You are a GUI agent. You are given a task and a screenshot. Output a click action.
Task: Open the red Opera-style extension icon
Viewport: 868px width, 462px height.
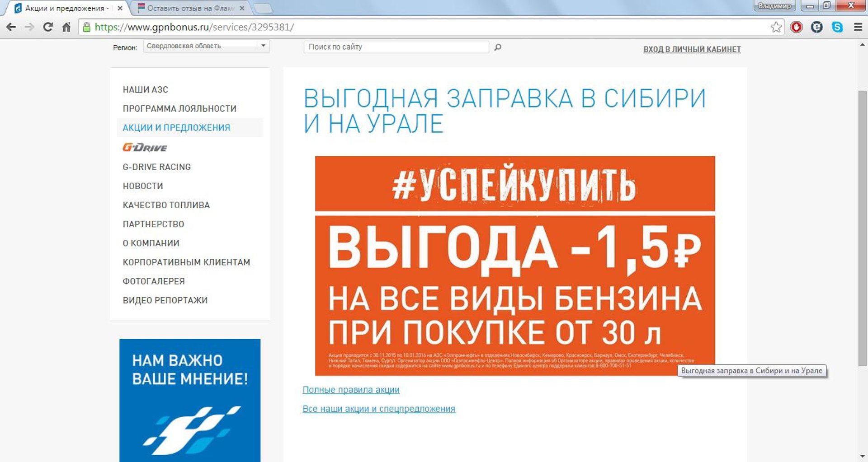(796, 27)
